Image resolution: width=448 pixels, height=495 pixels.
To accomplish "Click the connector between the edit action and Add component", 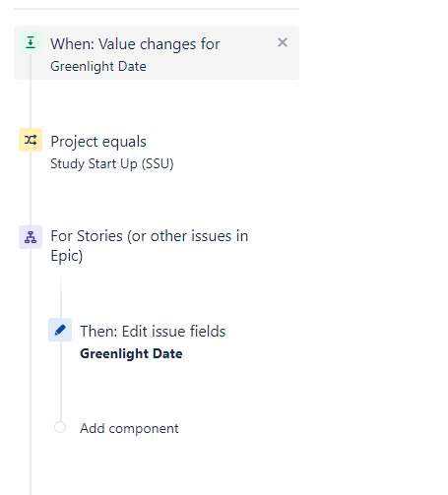I will coord(61,381).
